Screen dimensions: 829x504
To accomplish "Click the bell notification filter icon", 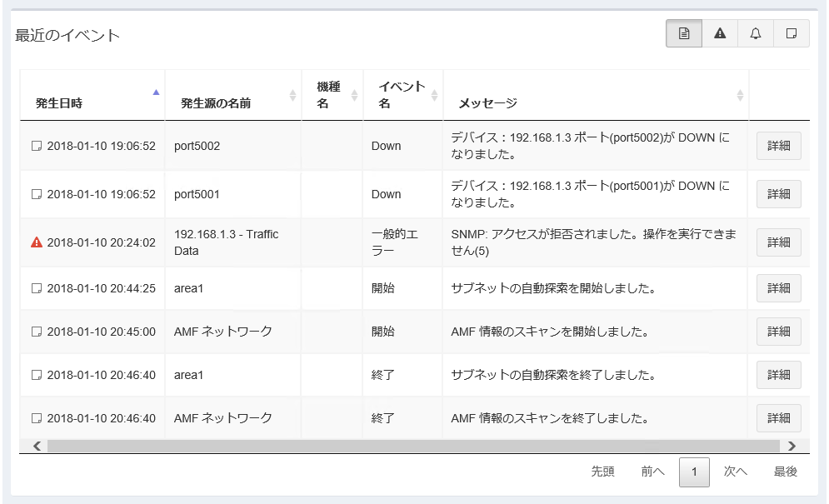I will click(756, 33).
